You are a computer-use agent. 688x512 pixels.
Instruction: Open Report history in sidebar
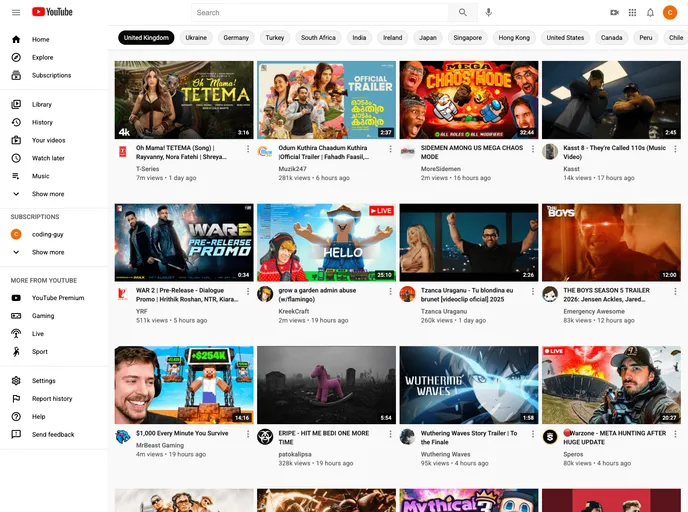[54, 399]
